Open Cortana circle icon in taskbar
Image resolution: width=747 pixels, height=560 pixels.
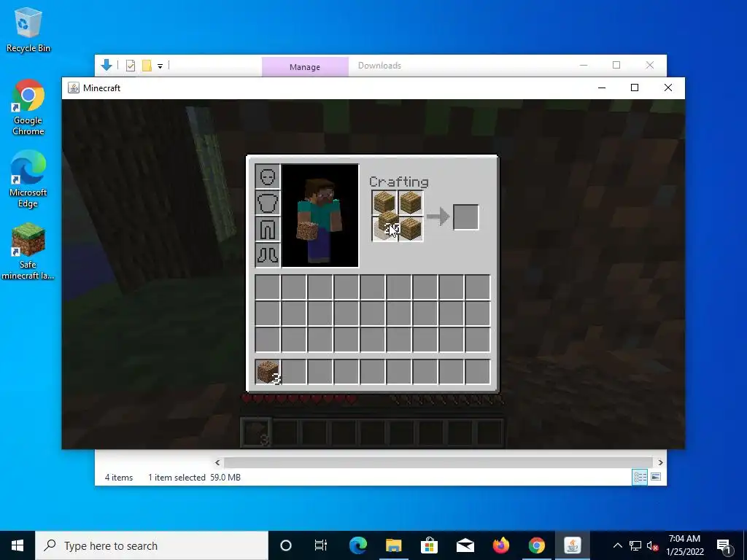pyautogui.click(x=286, y=545)
